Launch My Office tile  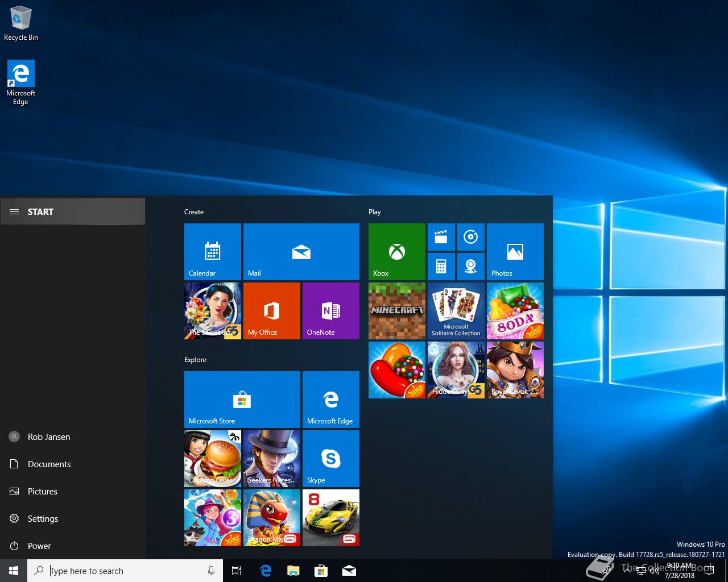click(x=272, y=311)
